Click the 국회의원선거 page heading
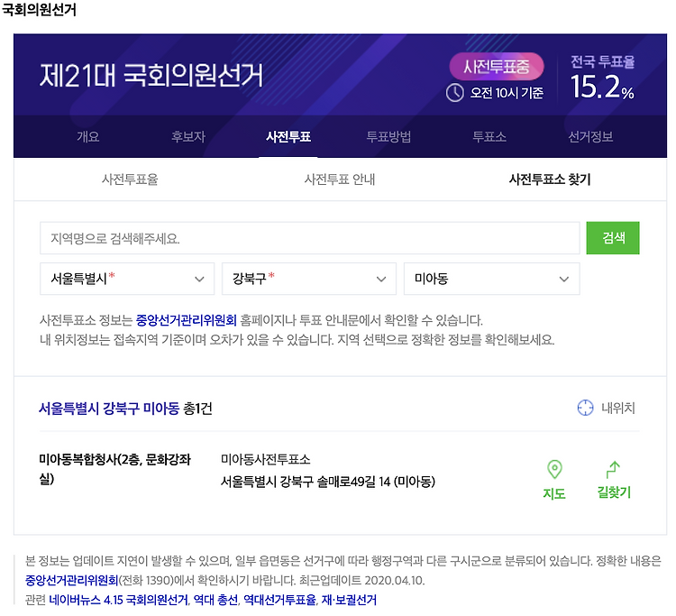The height and width of the screenshot is (616, 676). 40,10
